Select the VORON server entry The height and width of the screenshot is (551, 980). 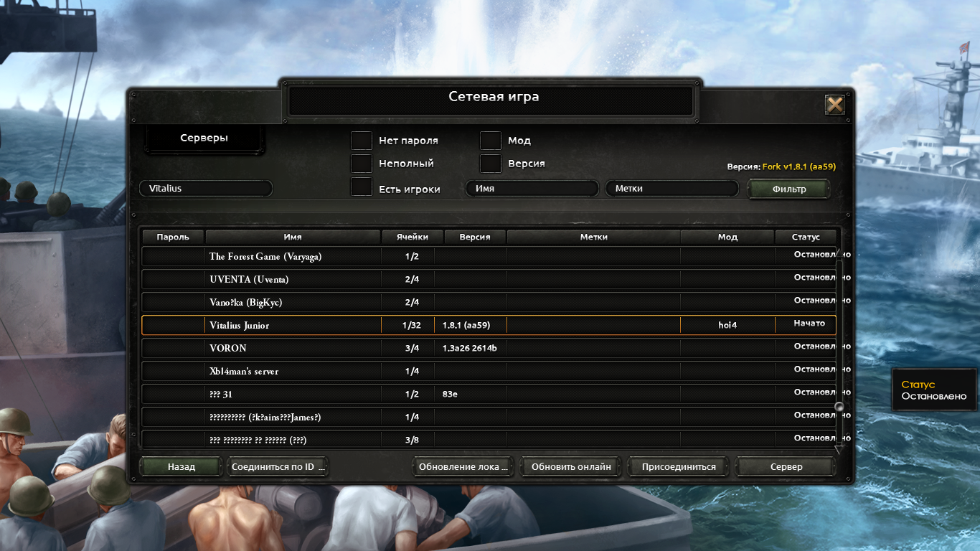[x=489, y=348]
